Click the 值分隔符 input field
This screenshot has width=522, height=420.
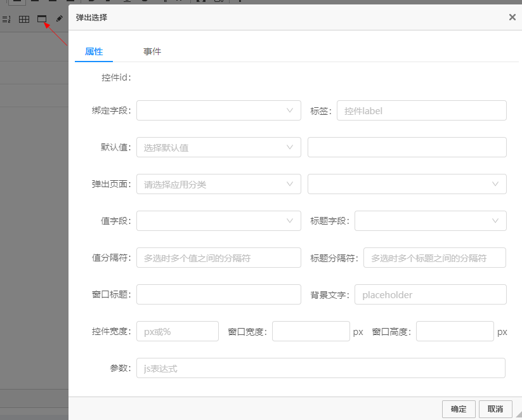[219, 258]
